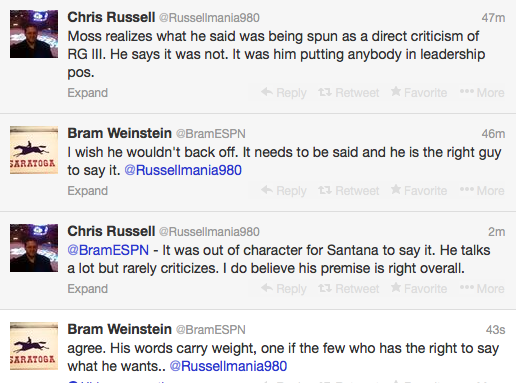Retweet the 2m Chris Russell tweet
Viewport: 516px width, 383px height.
[x=349, y=288]
